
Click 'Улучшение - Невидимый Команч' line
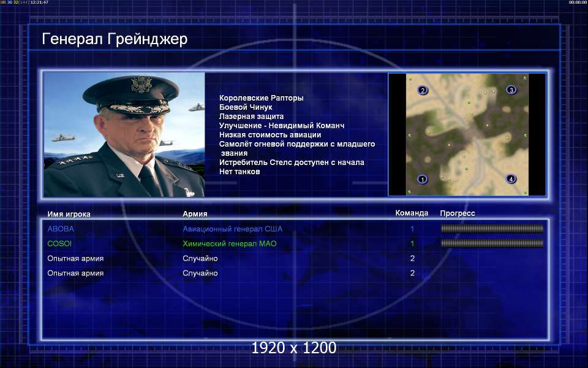pos(282,125)
